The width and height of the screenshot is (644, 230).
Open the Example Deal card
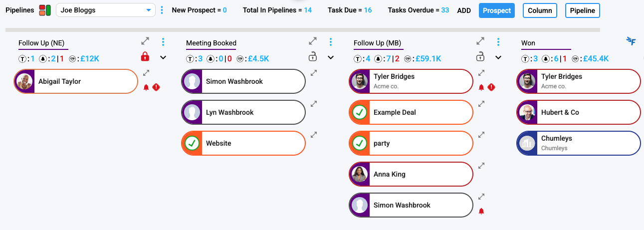coord(411,112)
